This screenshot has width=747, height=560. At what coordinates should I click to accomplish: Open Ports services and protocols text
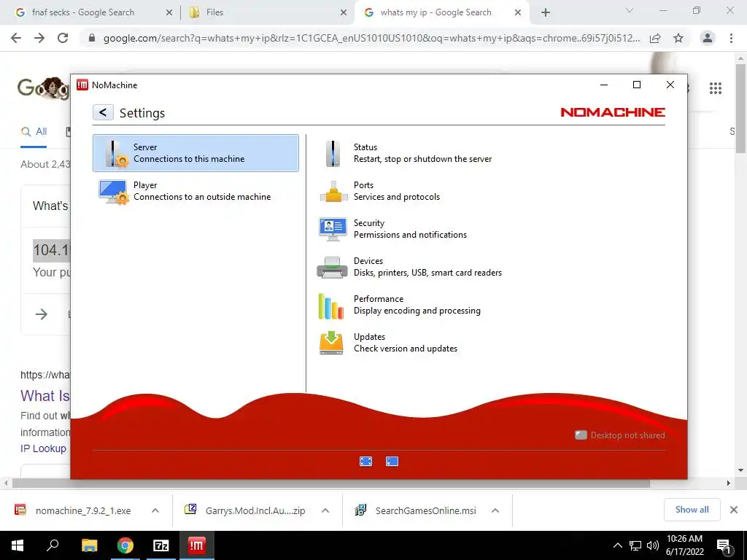(396, 191)
